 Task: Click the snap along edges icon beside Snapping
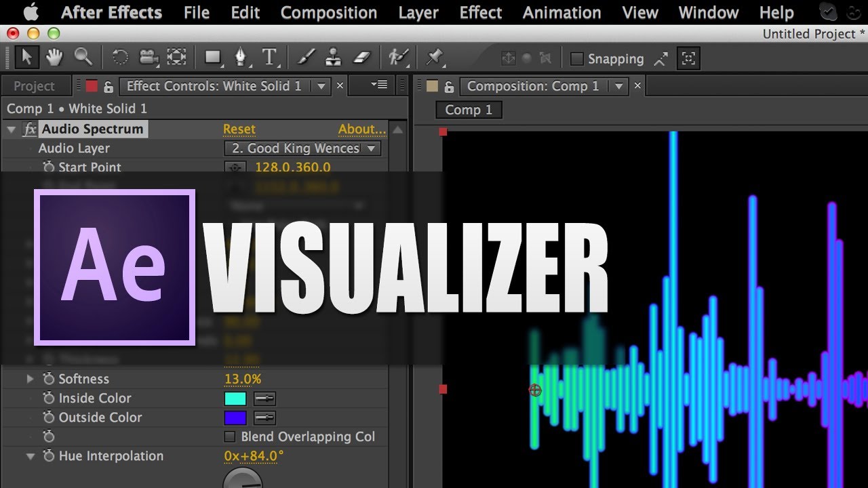tap(660, 59)
